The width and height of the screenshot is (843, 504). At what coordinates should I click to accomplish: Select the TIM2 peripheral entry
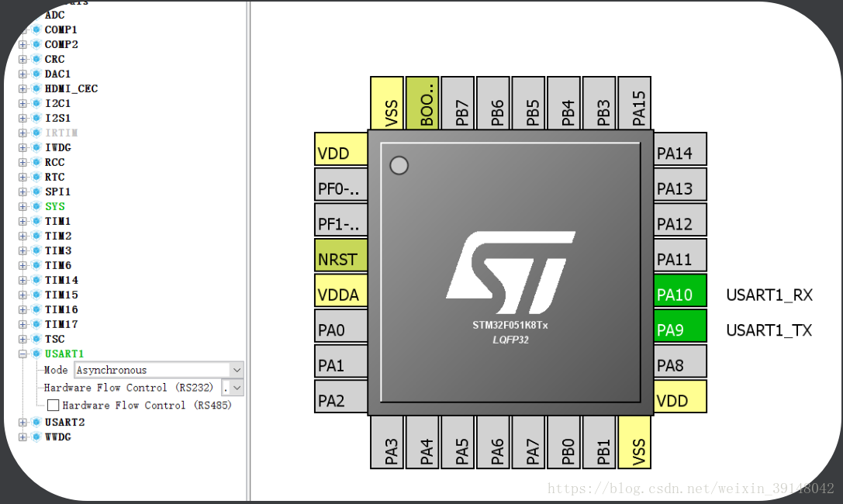click(x=57, y=236)
